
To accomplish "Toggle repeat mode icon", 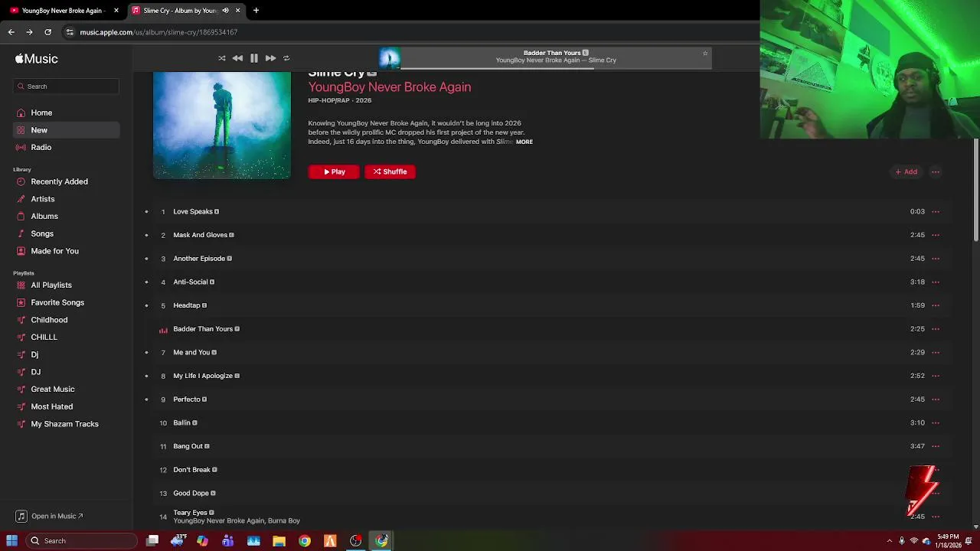I will 286,58.
